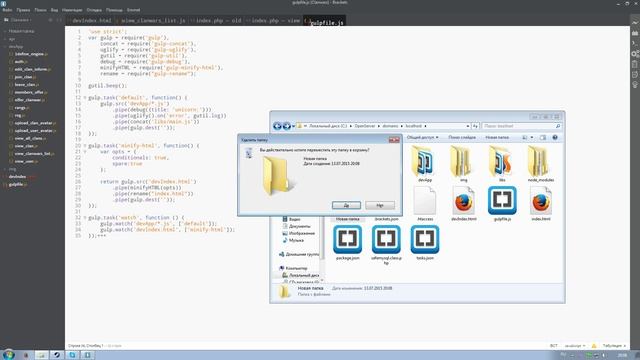
Task: Click OpenServer in the Explorer address path
Action: point(364,126)
